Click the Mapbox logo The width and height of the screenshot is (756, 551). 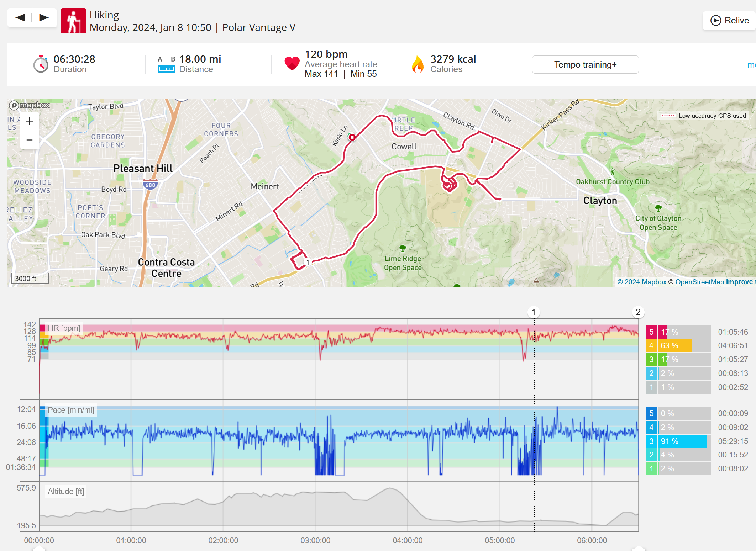[x=30, y=105]
